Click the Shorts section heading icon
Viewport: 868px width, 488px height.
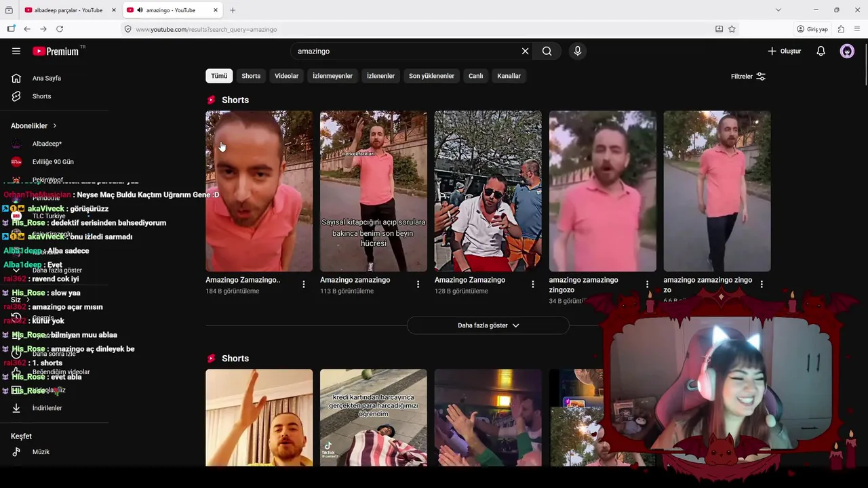[x=211, y=100]
